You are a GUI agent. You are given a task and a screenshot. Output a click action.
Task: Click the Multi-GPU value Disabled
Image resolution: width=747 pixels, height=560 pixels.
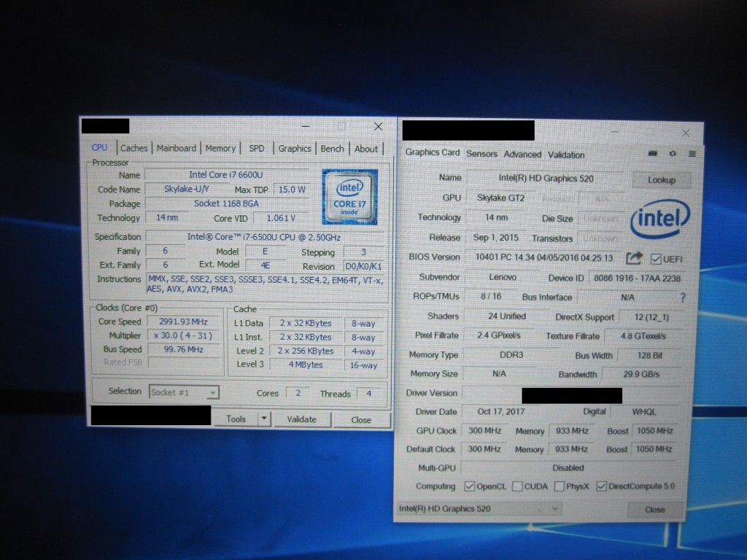pyautogui.click(x=568, y=468)
